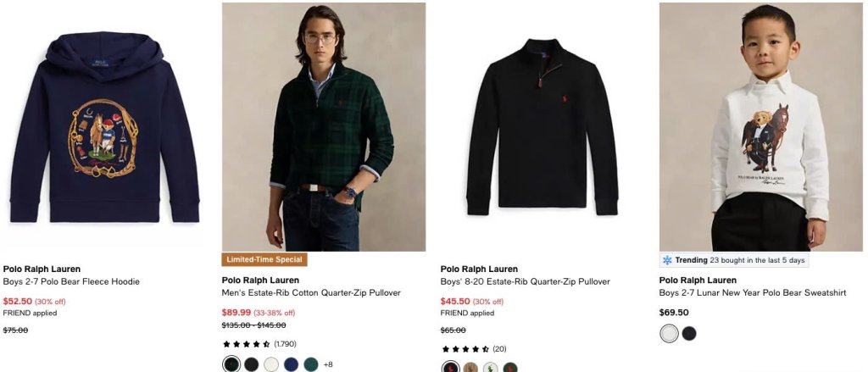Expand the +8 more colors option

point(328,364)
